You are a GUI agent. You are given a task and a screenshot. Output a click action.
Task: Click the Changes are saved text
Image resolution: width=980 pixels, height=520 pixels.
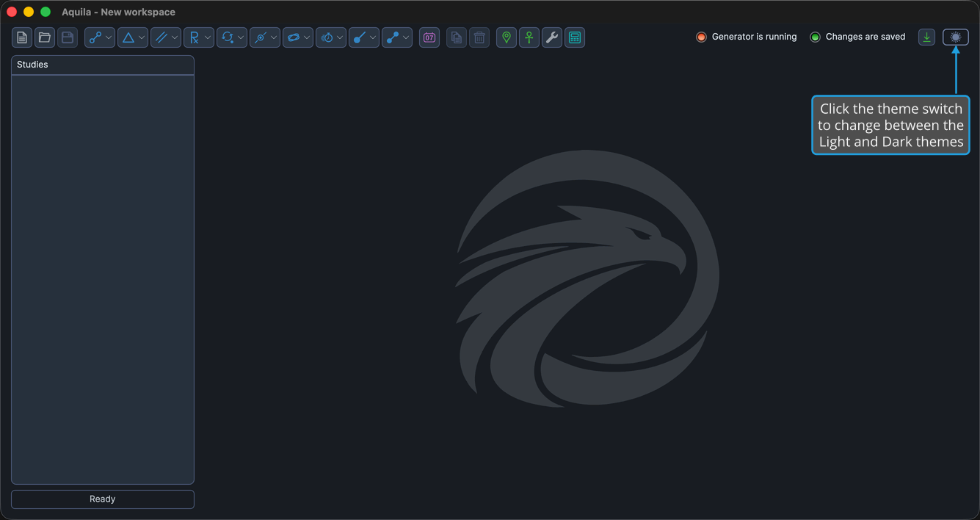coord(865,37)
